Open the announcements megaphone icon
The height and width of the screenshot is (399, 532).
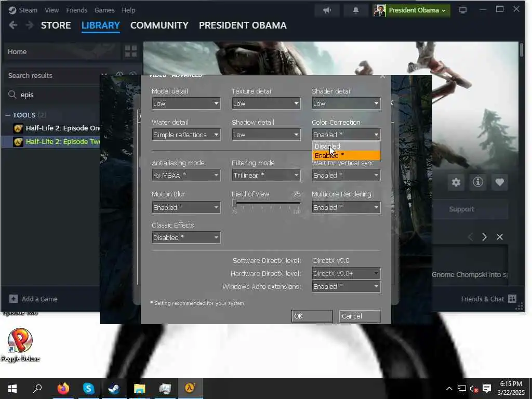point(327,10)
